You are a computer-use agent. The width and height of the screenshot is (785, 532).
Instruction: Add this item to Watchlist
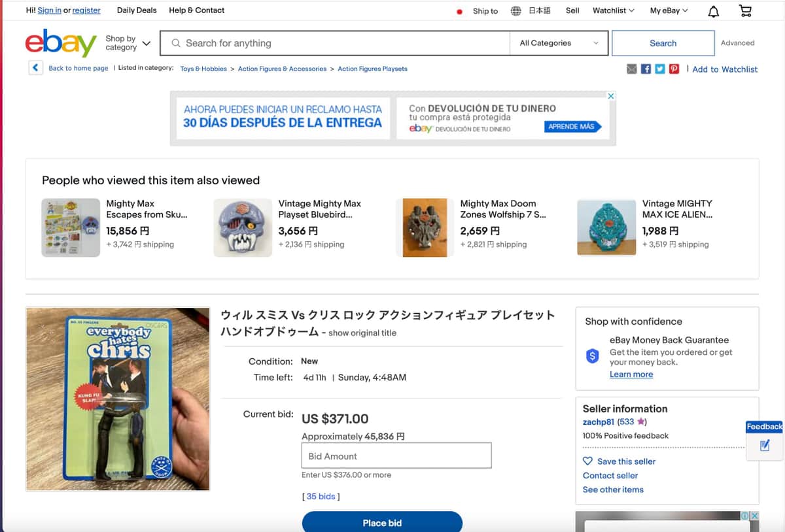724,69
